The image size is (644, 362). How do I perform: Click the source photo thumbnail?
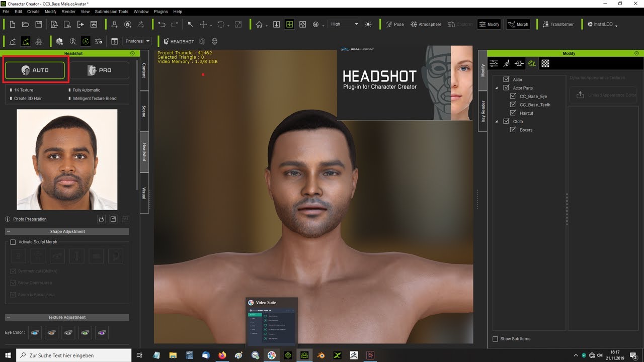coord(67,159)
